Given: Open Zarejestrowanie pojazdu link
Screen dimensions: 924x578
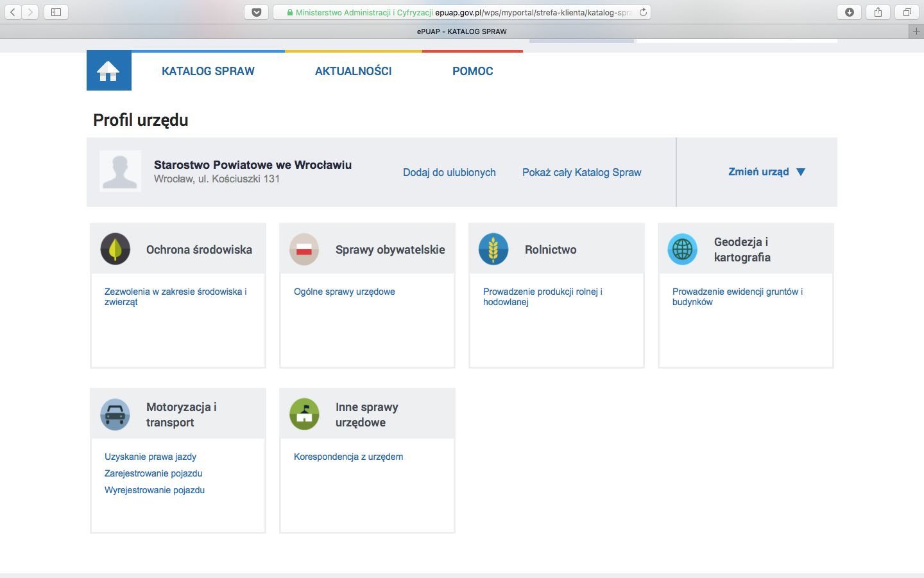Looking at the screenshot, I should click(153, 473).
